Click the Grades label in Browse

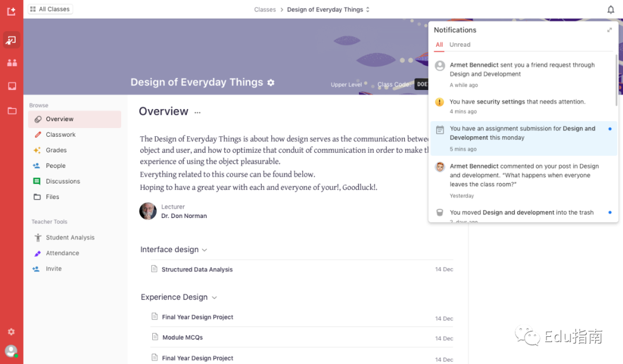pyautogui.click(x=56, y=150)
